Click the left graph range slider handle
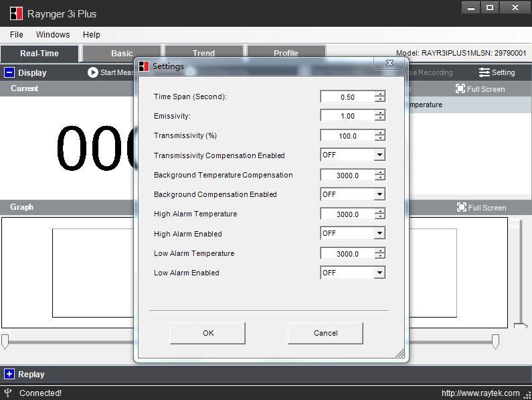Viewport: 532px width, 400px height. pos(5,342)
